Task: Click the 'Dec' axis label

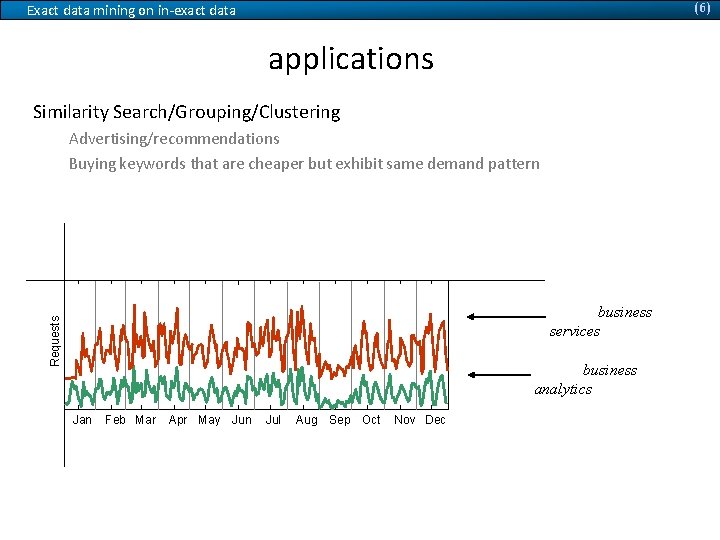Action: (x=435, y=420)
